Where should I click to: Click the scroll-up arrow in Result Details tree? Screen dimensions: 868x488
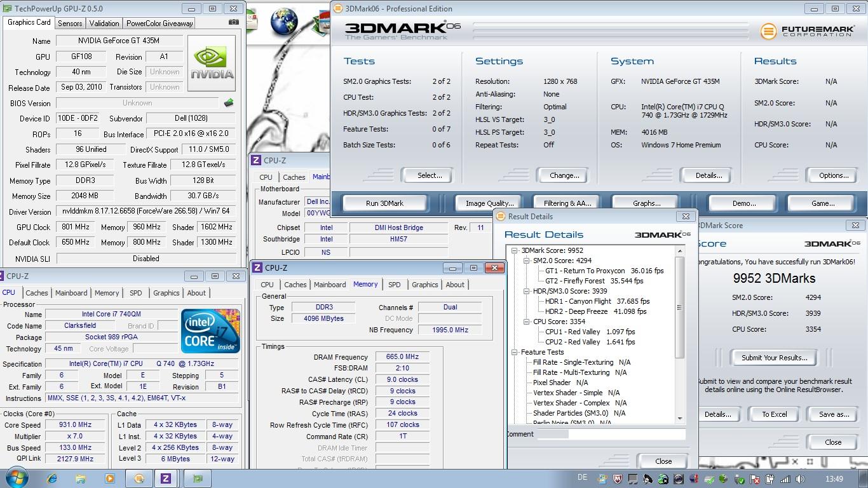(x=679, y=251)
